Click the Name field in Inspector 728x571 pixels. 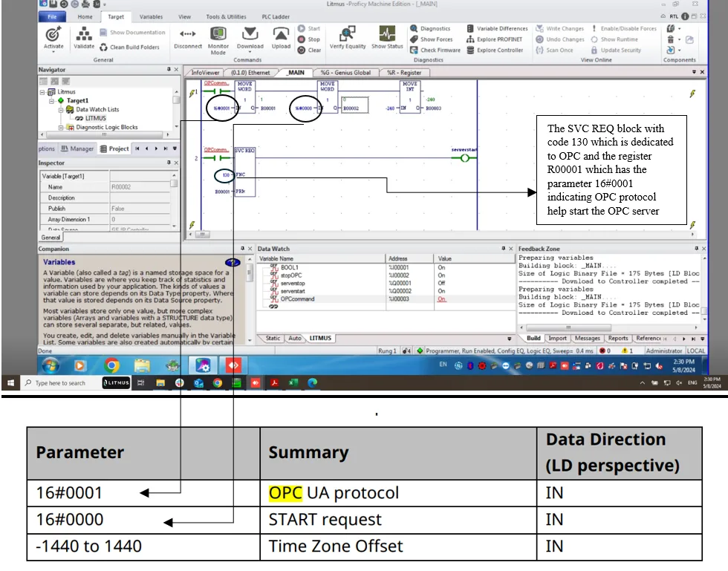(140, 187)
